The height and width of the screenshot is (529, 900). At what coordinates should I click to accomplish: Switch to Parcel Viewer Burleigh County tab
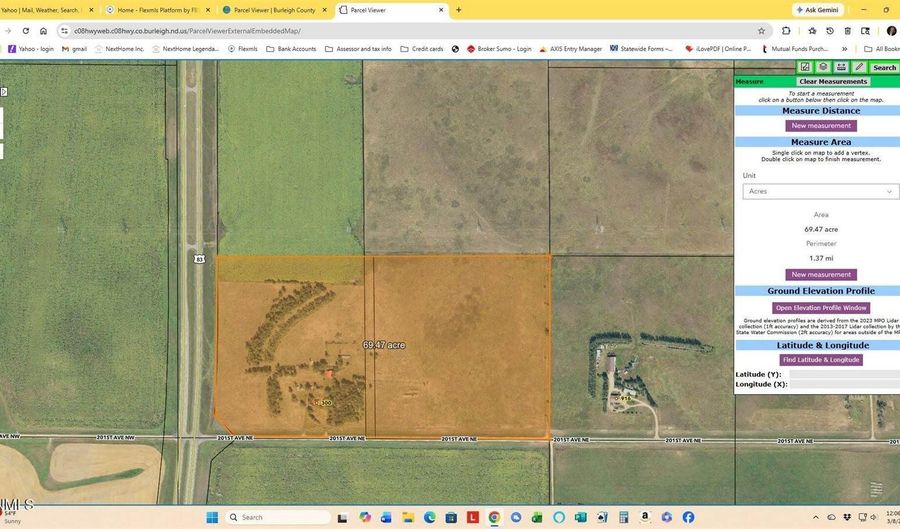(275, 10)
